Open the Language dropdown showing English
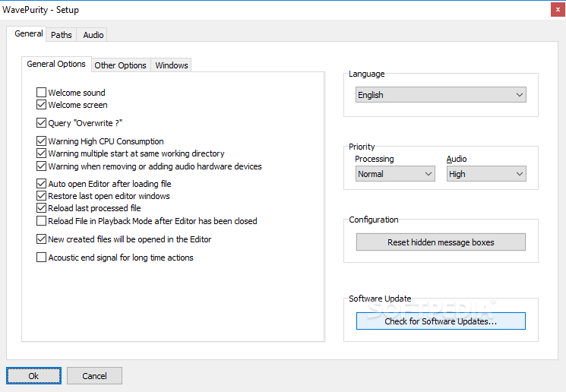Screen dimensions: 566x392 pos(441,94)
